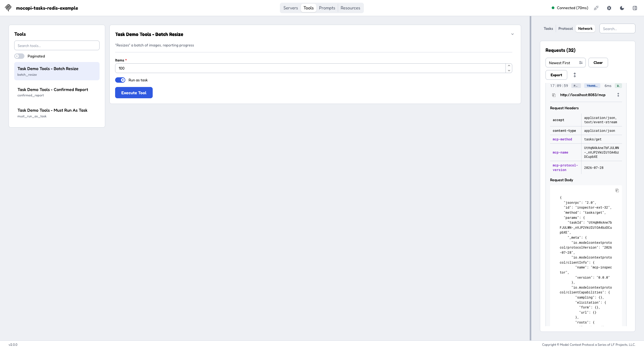Copy the Request Body JSON icon
The width and height of the screenshot is (644, 349).
tap(617, 190)
